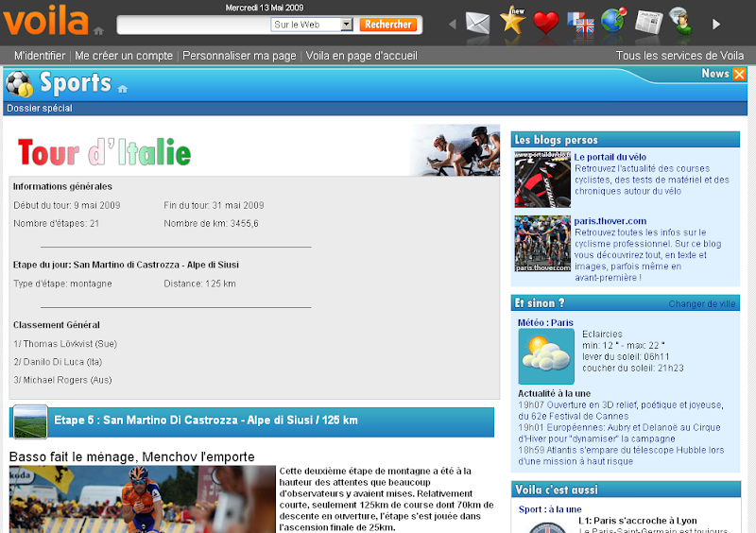The height and width of the screenshot is (533, 756).
Task: Open Tous les services de Voila
Action: 679,56
